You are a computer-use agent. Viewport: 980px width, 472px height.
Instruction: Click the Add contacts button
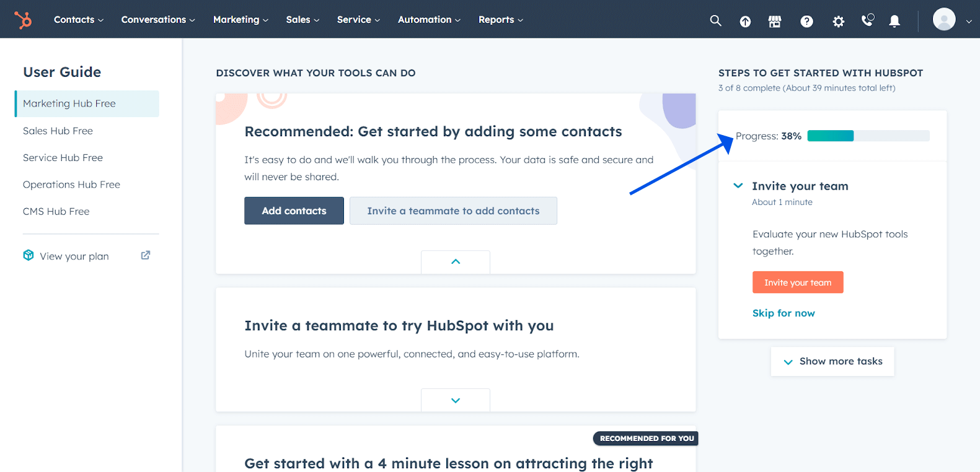tap(294, 211)
